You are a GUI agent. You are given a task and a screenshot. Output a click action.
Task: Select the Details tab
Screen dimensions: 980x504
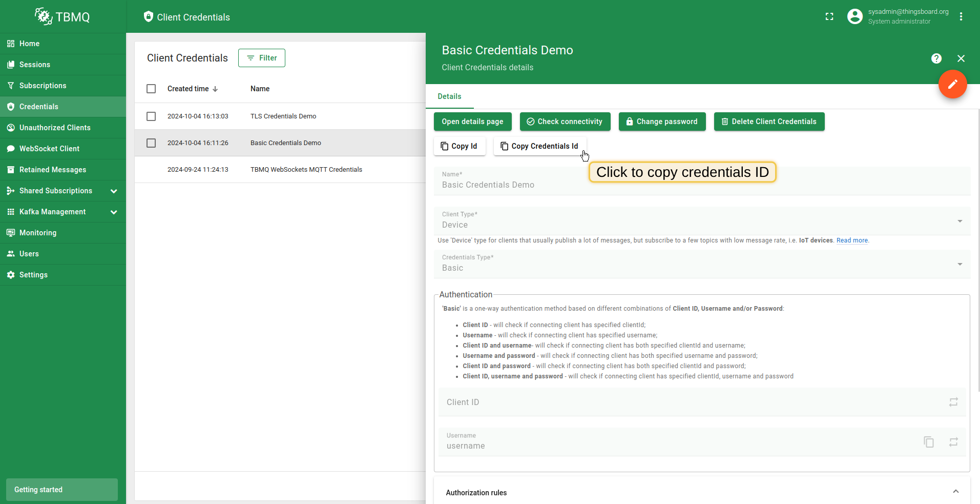click(449, 96)
